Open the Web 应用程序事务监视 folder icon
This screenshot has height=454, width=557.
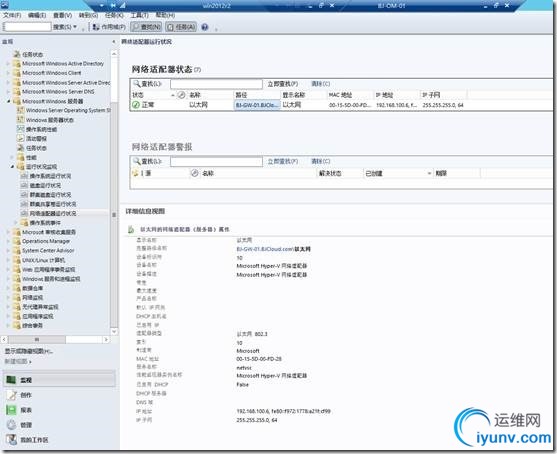(x=17, y=269)
